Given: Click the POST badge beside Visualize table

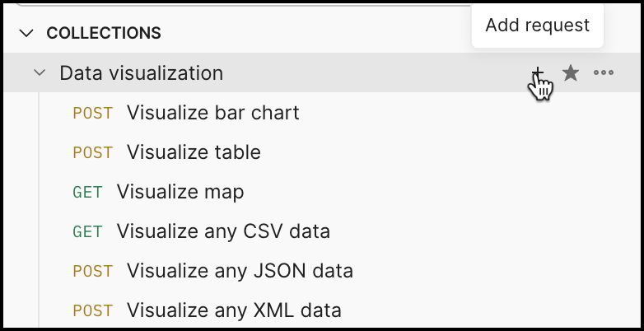Looking at the screenshot, I should coord(92,152).
